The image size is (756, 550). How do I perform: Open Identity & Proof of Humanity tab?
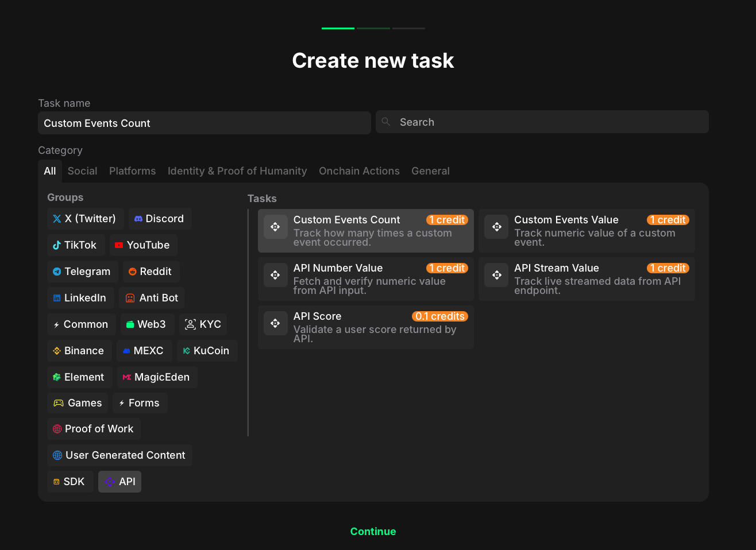click(237, 171)
